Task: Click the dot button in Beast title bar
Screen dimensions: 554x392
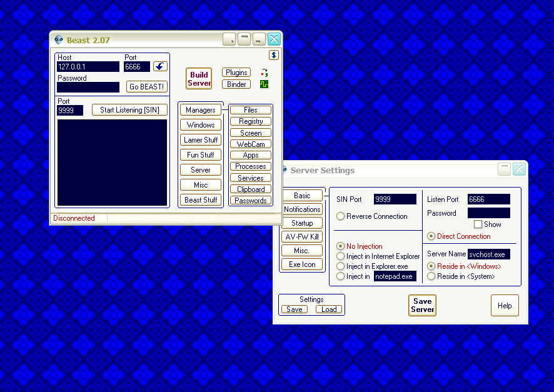Action: 229,39
